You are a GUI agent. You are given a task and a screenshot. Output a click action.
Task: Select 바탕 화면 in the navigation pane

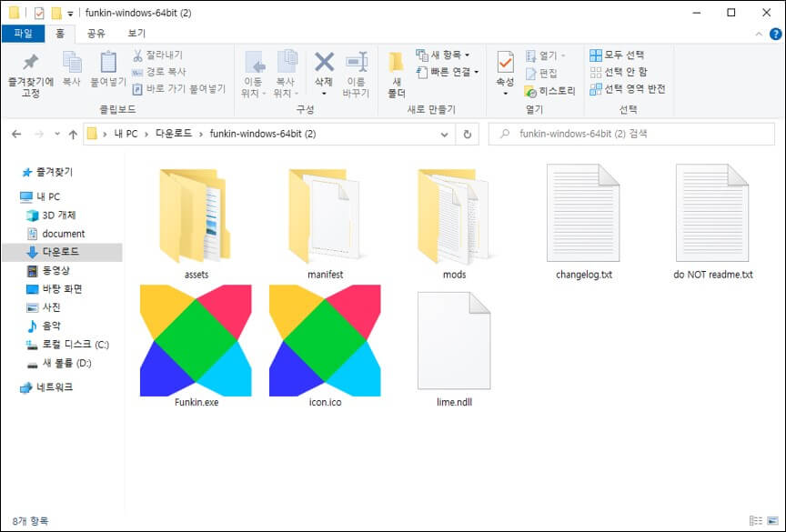click(55, 289)
